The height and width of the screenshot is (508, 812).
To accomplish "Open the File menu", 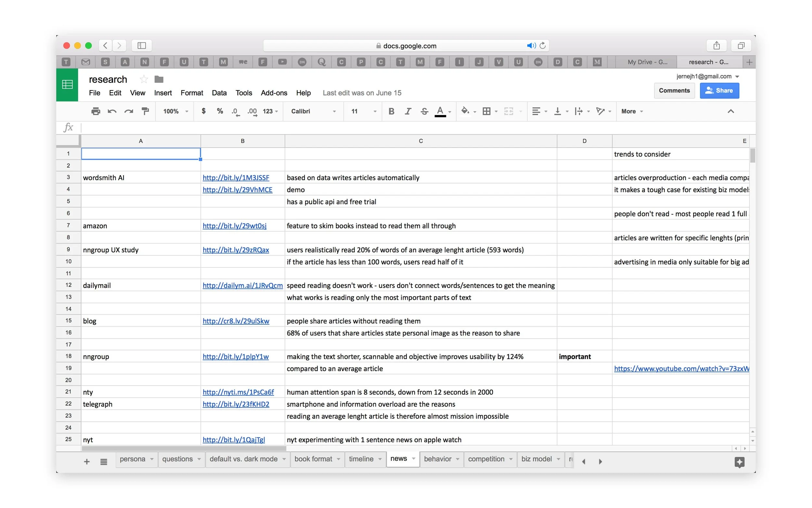I will [94, 93].
